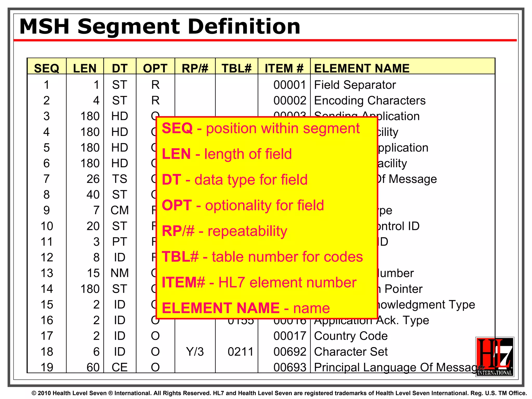
Task: Click item number 00692
Action: (290, 352)
